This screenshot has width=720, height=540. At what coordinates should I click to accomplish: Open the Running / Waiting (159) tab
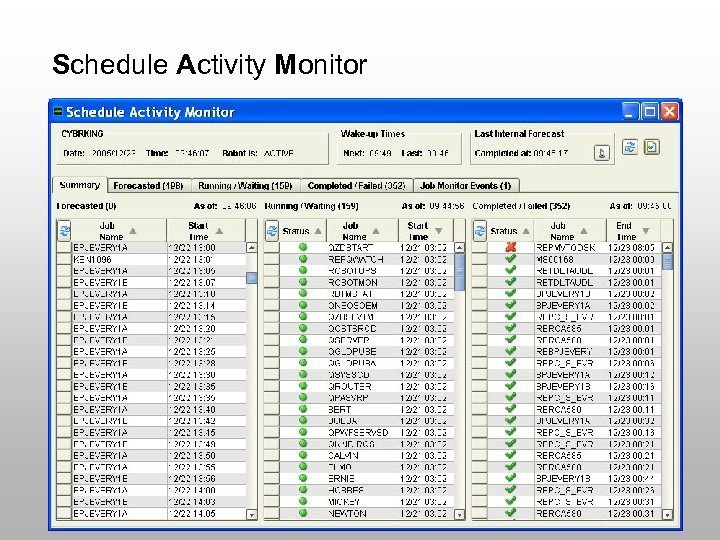click(x=245, y=186)
